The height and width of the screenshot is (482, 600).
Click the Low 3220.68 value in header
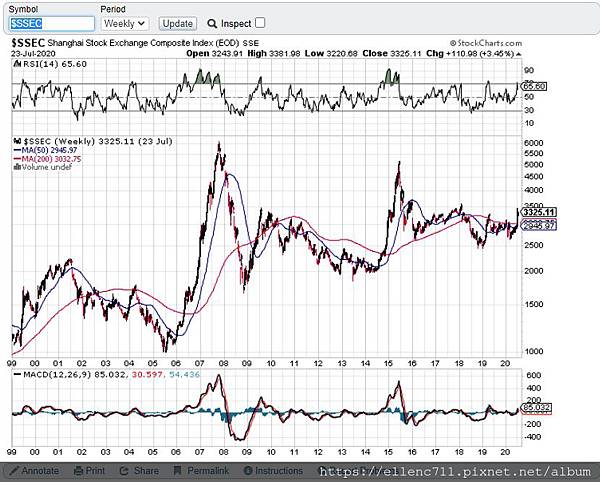[x=331, y=53]
